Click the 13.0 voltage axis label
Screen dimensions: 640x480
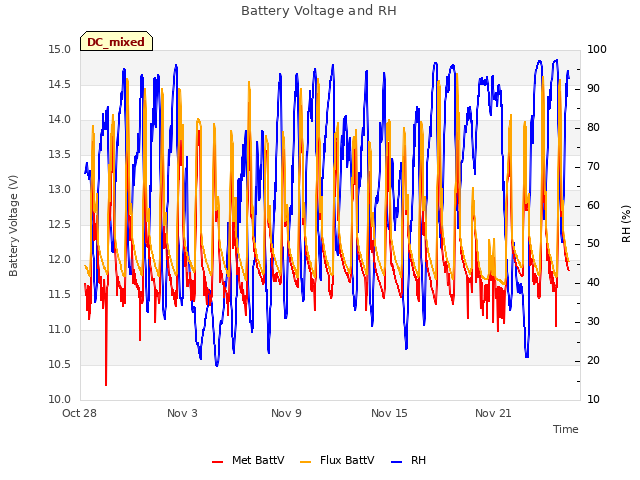[60, 189]
